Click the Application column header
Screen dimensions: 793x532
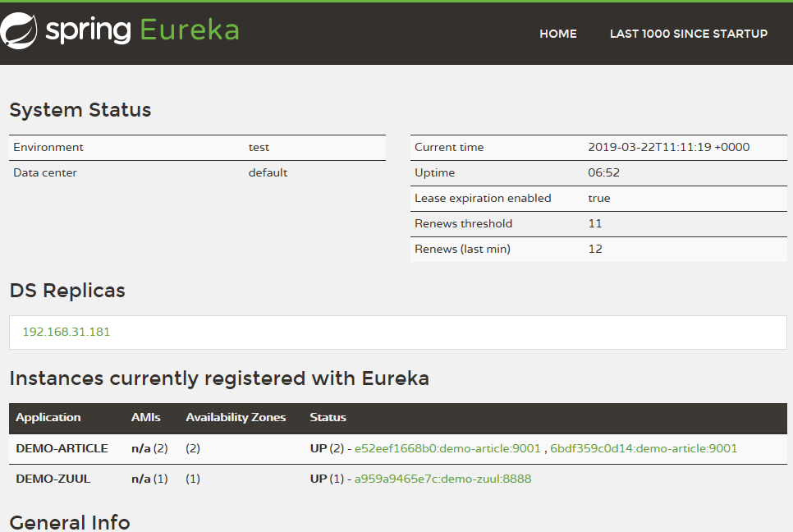point(48,418)
